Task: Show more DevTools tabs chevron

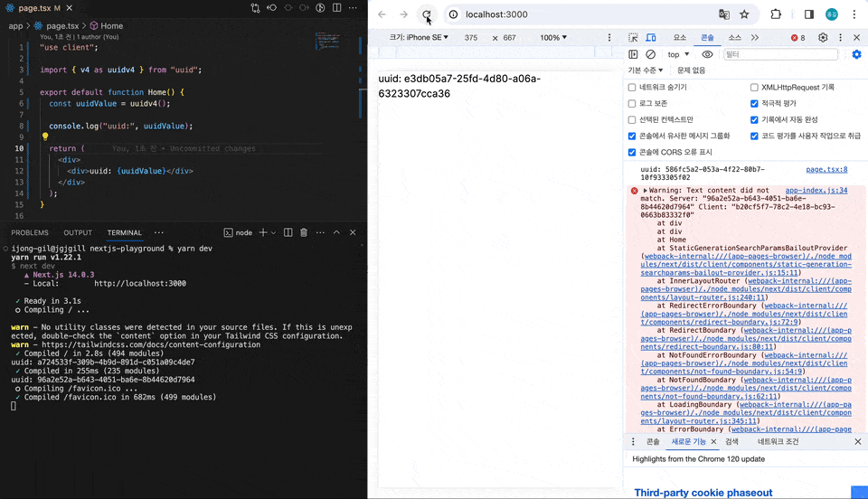Action: click(755, 38)
